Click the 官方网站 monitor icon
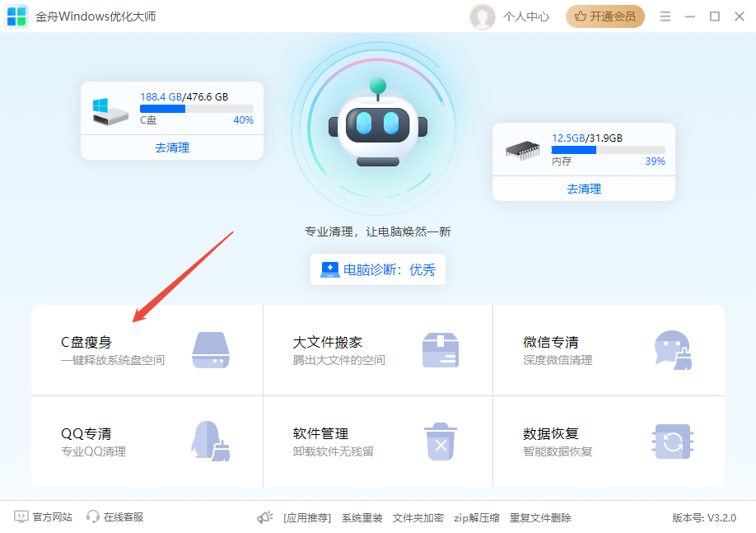Viewport: 756px width, 533px height. click(21, 517)
